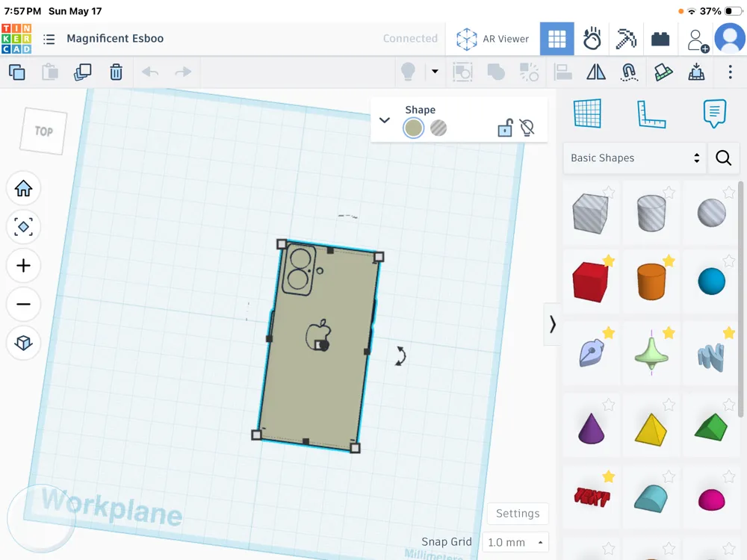The height and width of the screenshot is (560, 747).
Task: Toggle the shape lock icon
Action: [505, 128]
